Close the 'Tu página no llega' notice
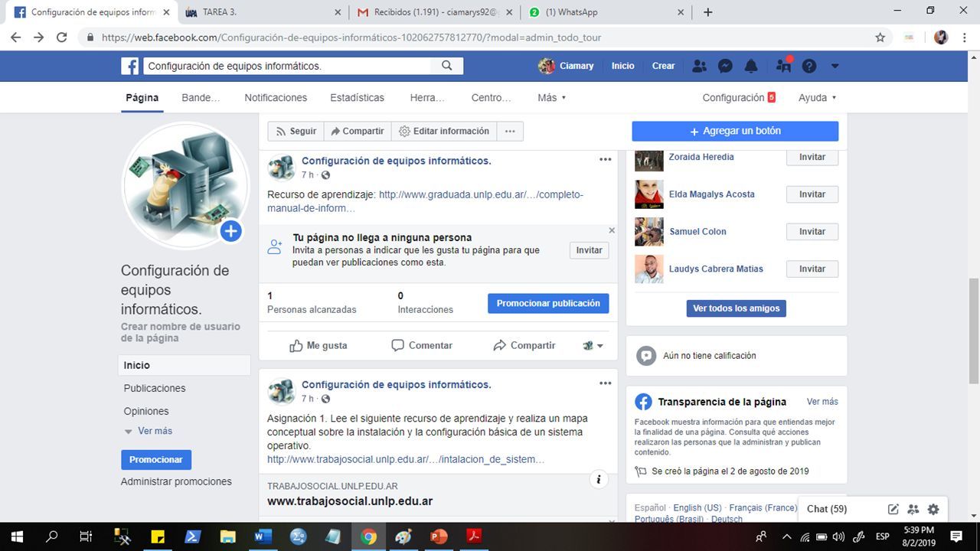This screenshot has width=980, height=551. tap(612, 230)
